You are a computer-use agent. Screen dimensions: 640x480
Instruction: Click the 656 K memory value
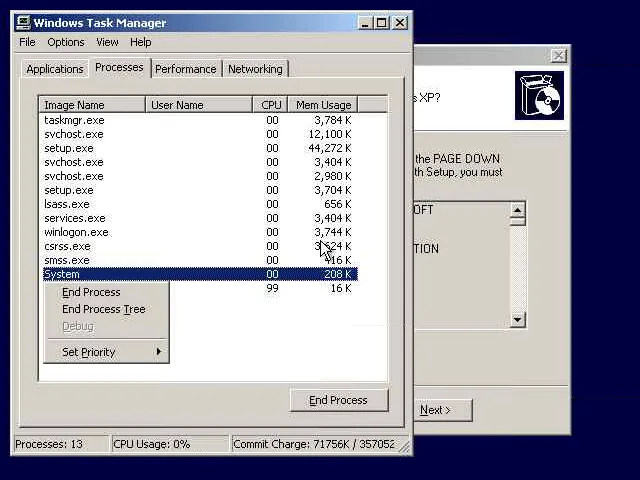[336, 204]
